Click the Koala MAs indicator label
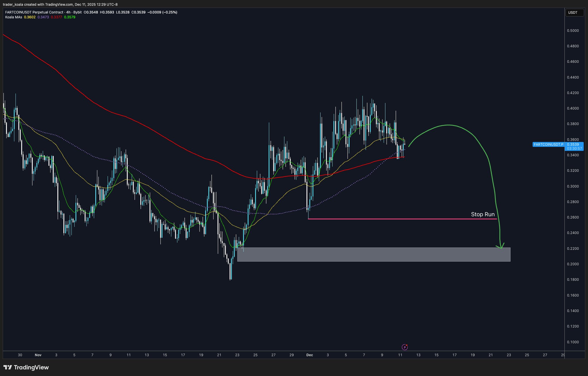 (13, 17)
